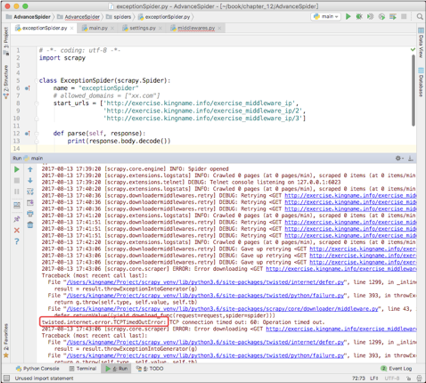The height and width of the screenshot is (383, 426).
Task: Click the concurrency diagram run icon
Action: [x=393, y=16]
